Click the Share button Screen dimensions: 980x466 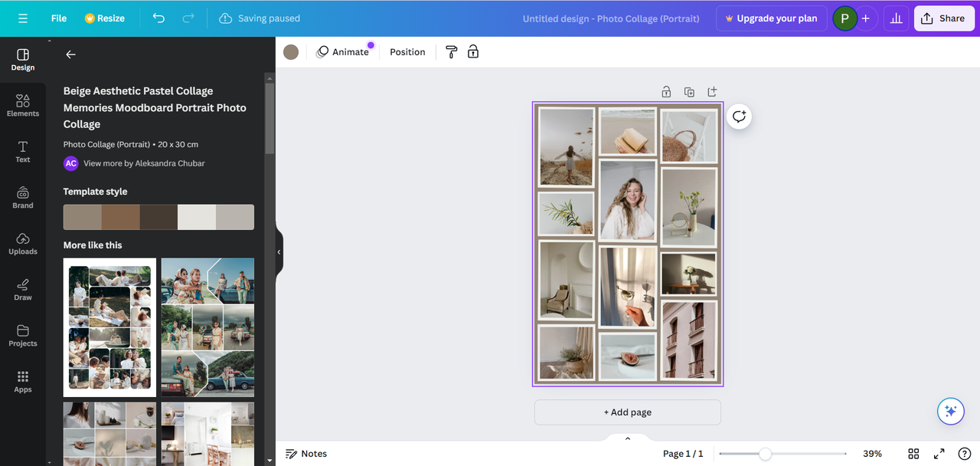(x=943, y=18)
